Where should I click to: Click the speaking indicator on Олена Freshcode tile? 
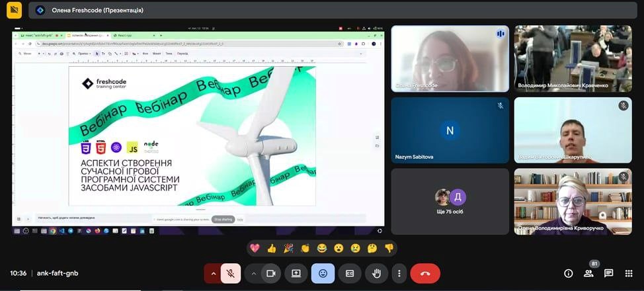[501, 34]
